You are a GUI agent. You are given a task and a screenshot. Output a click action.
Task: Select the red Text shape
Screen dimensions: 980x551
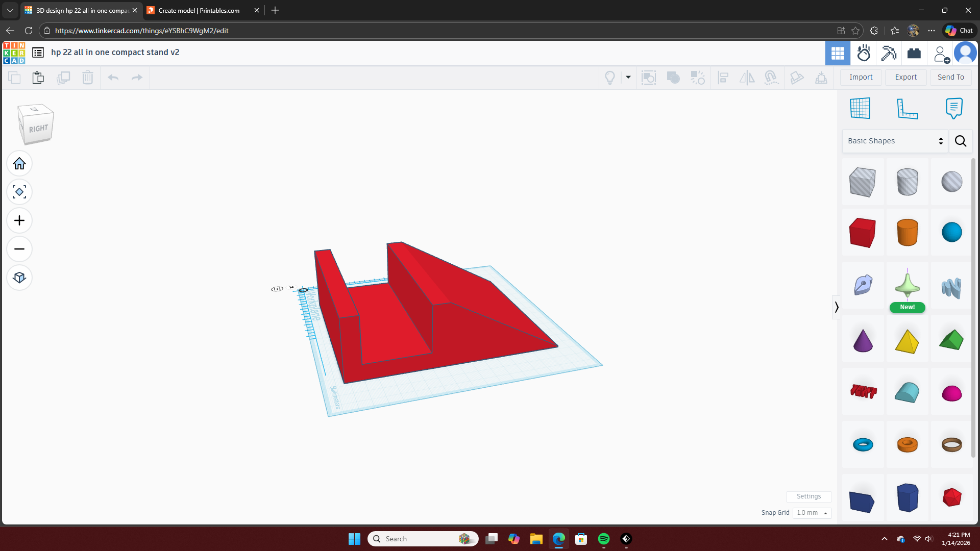tap(863, 391)
